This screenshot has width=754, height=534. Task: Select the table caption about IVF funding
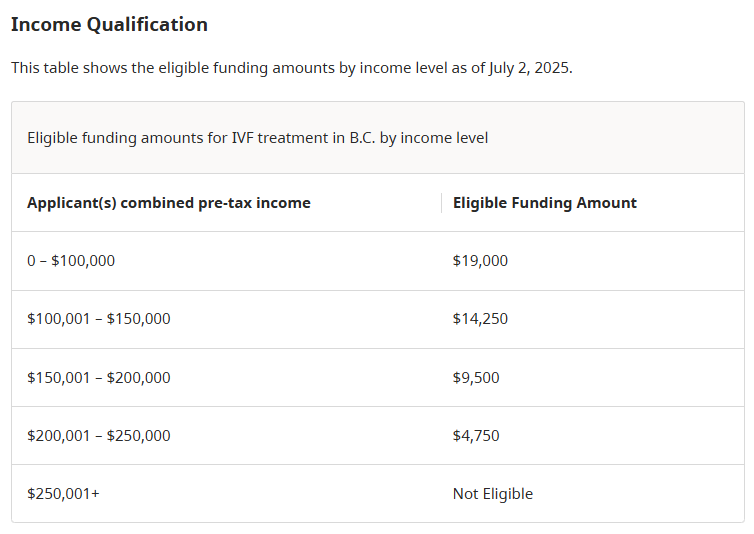click(x=257, y=138)
